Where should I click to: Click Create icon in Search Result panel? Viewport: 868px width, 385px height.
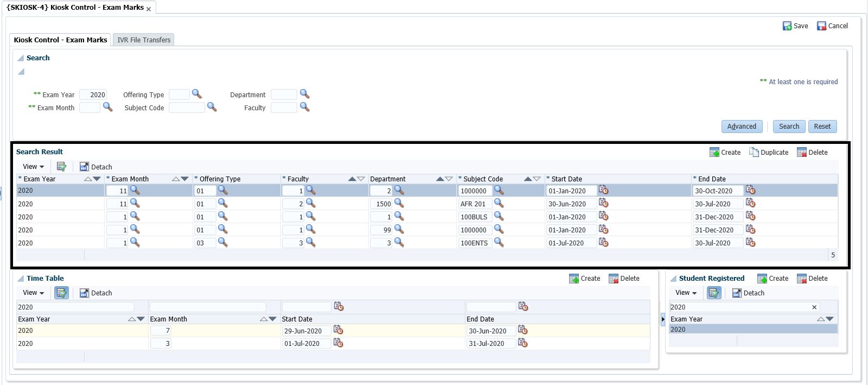coord(714,153)
